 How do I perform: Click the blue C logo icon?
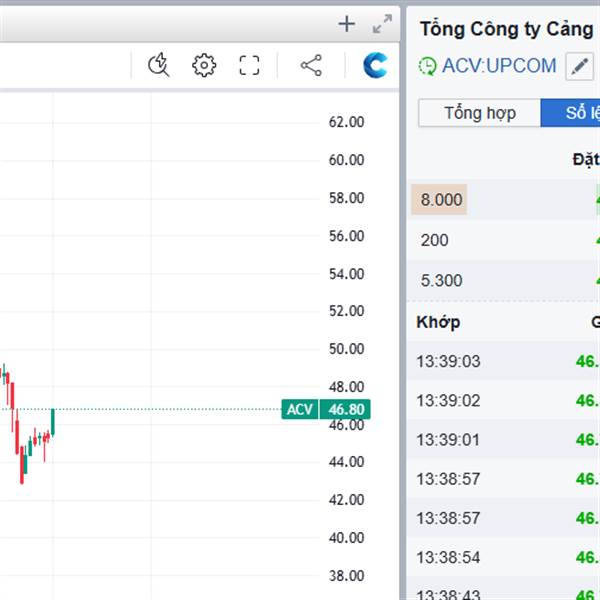point(376,66)
